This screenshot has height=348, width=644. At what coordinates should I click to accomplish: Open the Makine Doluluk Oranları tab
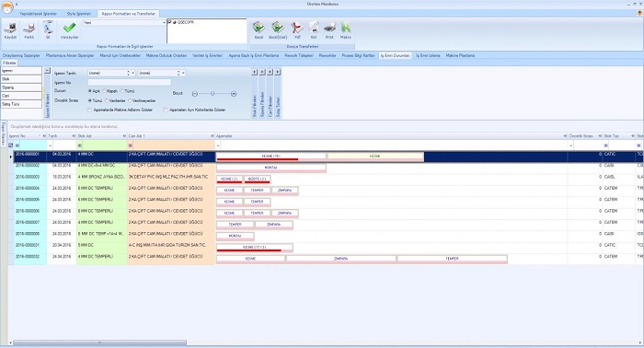pos(167,55)
